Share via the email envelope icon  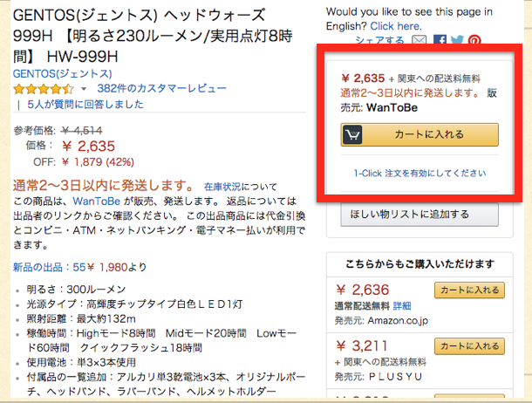(419, 40)
